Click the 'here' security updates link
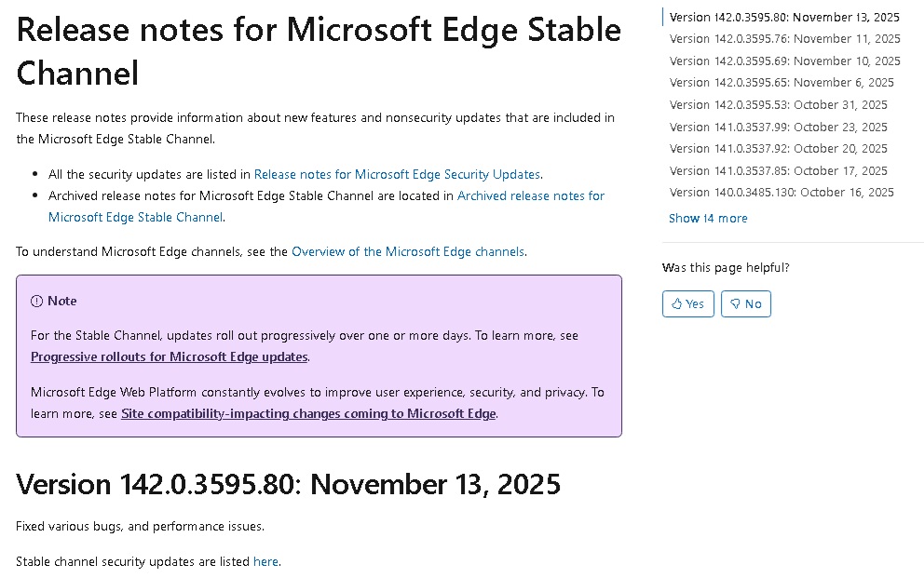924x578 pixels. click(x=265, y=561)
